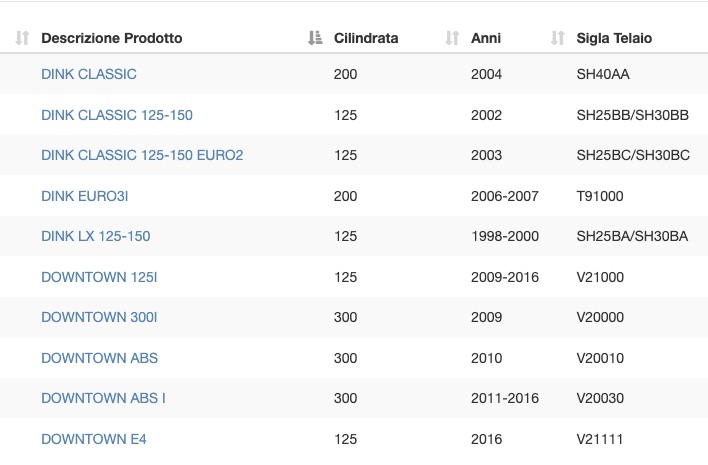This screenshot has height=465, width=708.
Task: Select frame code SH25BA/SH30BA
Action: [632, 236]
